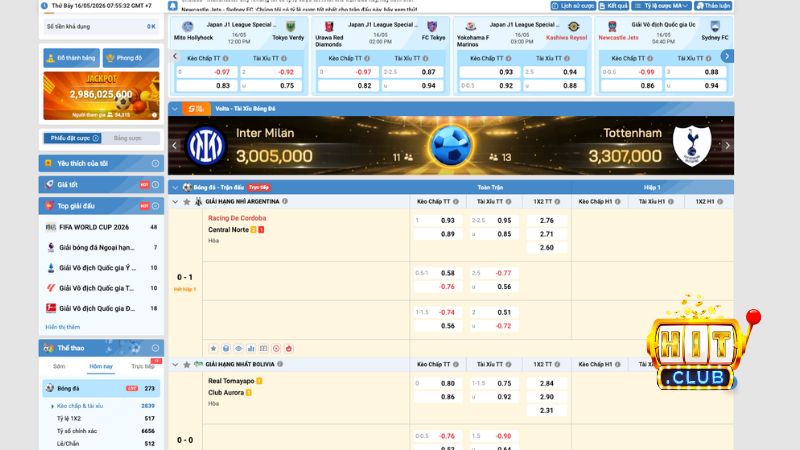Click the eye icon in match toolbar

(x=238, y=348)
